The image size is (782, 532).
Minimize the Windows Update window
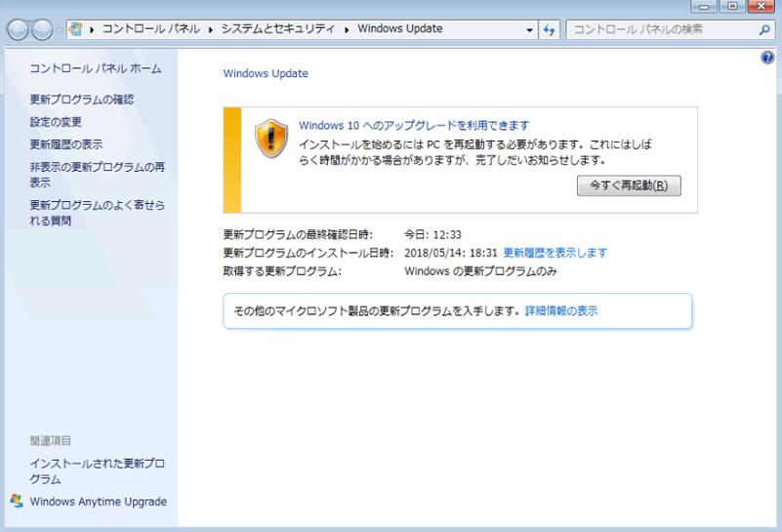[704, 7]
